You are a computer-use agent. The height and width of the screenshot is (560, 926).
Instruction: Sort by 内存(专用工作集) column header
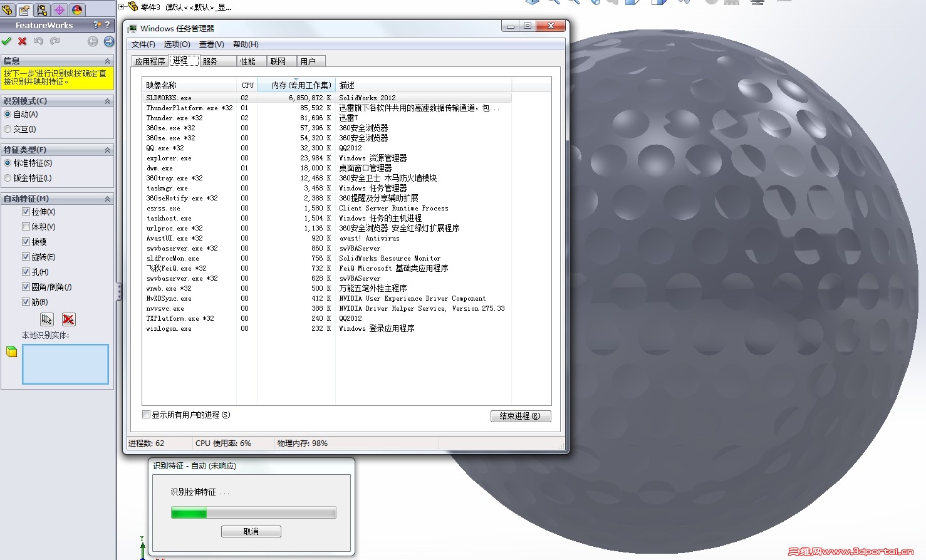coord(296,85)
